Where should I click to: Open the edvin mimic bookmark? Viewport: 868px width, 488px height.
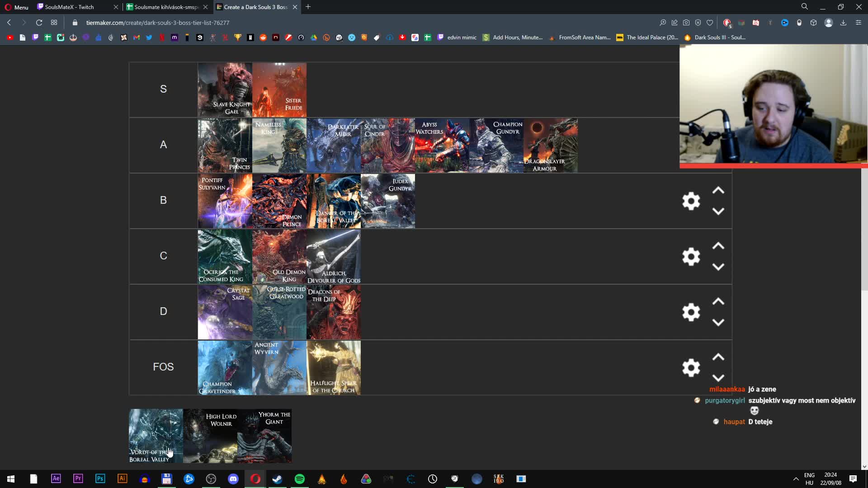[457, 38]
